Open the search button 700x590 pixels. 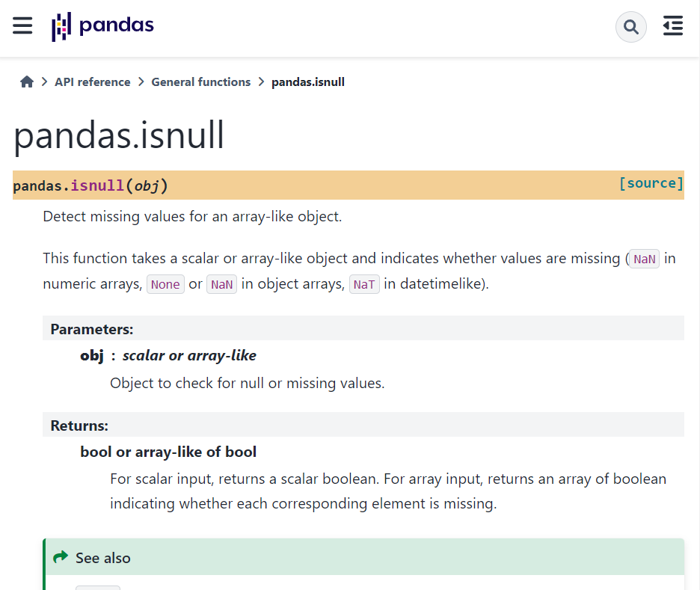pos(630,27)
